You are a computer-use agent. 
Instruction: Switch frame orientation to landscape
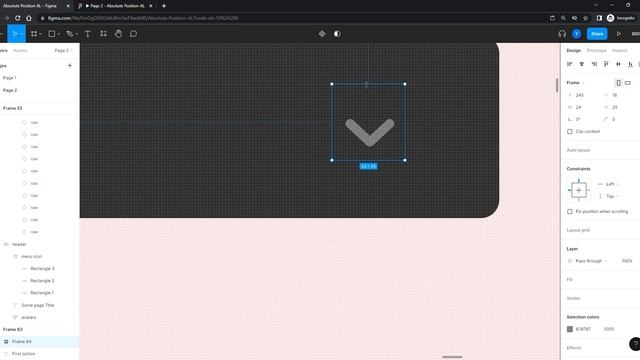click(628, 83)
